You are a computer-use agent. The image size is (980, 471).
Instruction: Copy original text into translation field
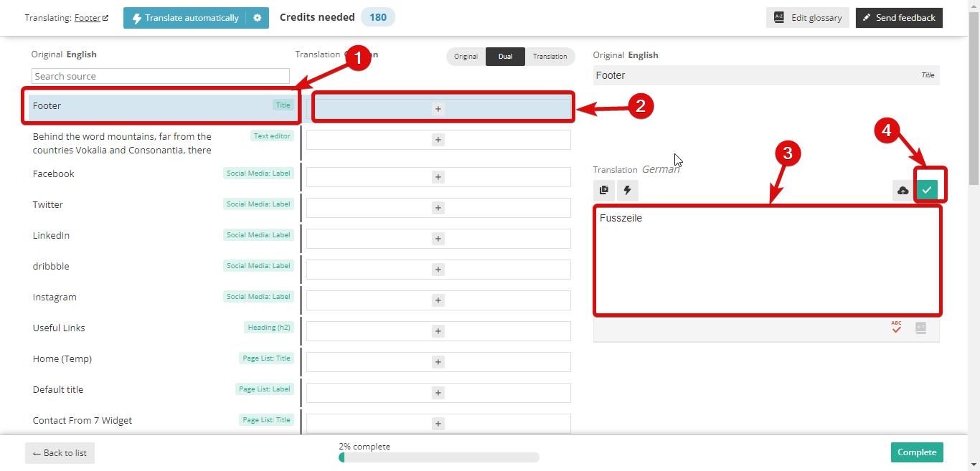(x=603, y=190)
